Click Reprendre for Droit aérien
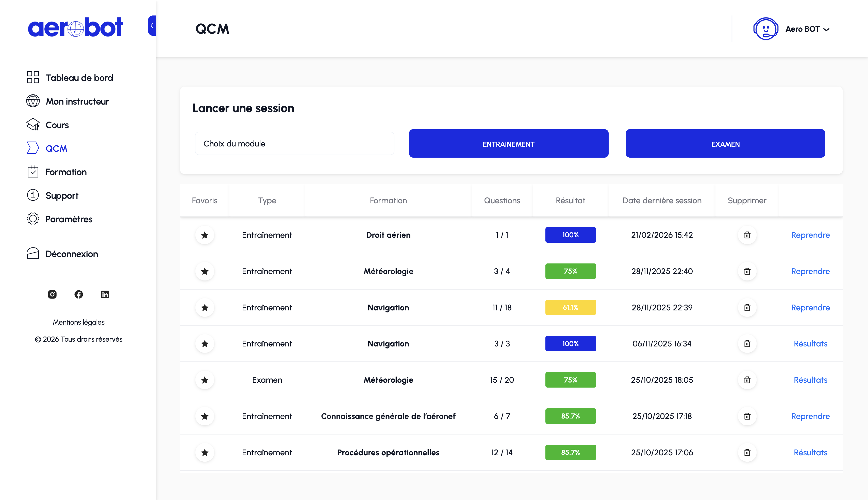This screenshot has height=500, width=868. [810, 235]
